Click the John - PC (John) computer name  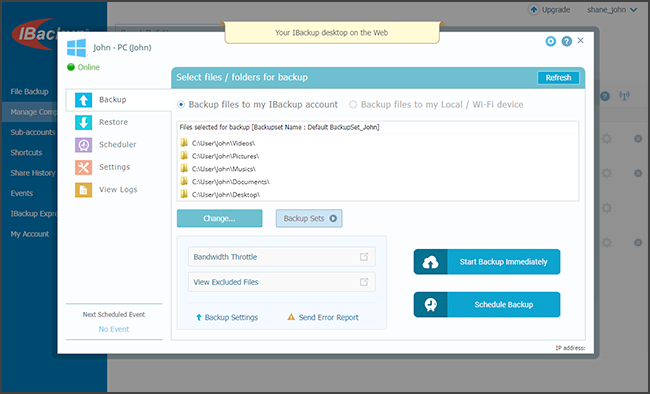pyautogui.click(x=122, y=48)
